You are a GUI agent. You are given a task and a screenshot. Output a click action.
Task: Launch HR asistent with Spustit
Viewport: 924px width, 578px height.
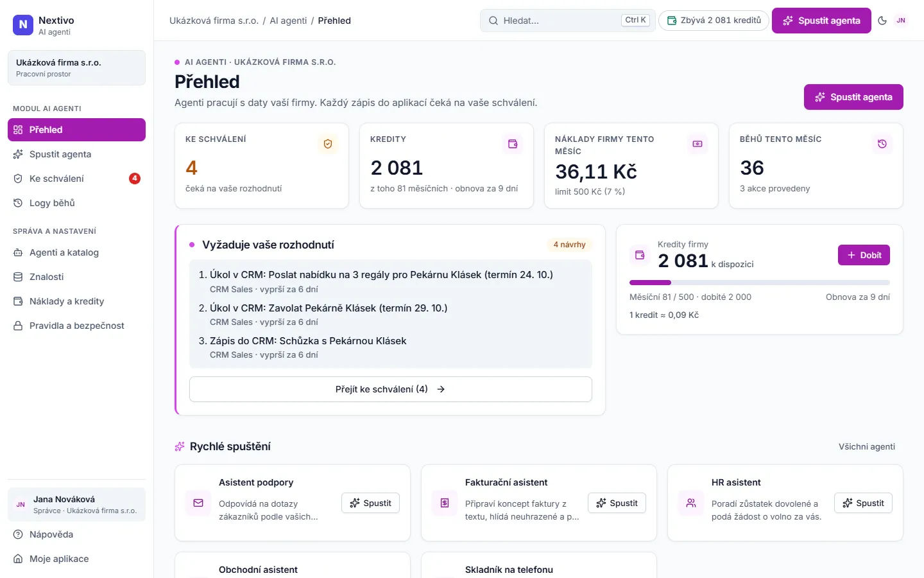(x=863, y=503)
